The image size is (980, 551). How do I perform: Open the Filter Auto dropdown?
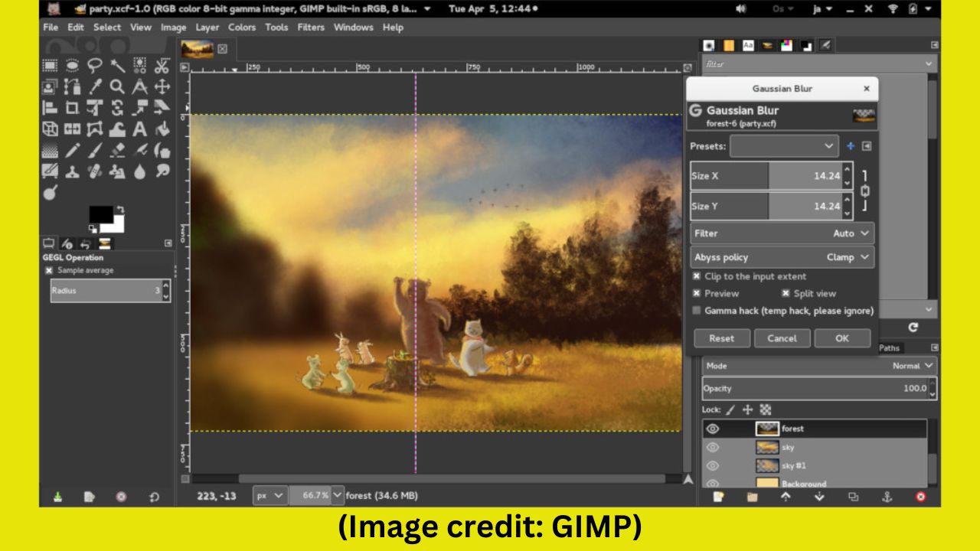[782, 233]
